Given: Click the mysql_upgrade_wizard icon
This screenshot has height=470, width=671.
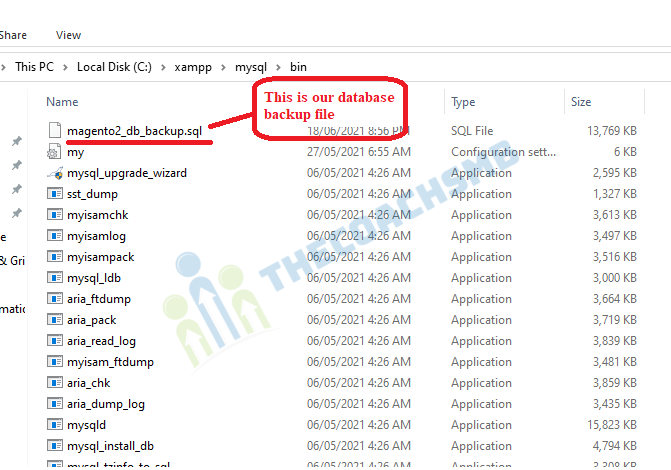Looking at the screenshot, I should point(55,173).
